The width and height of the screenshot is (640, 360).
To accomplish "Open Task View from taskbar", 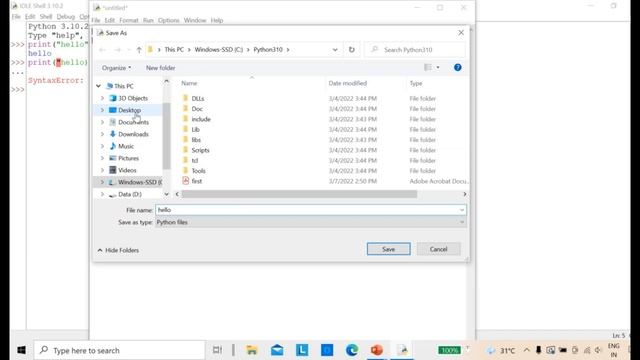I will coord(217,350).
